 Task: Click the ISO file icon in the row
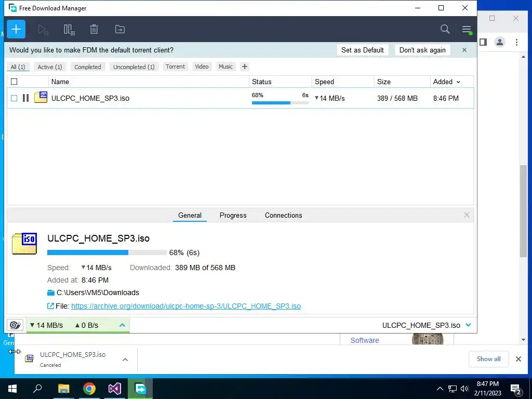coord(41,97)
